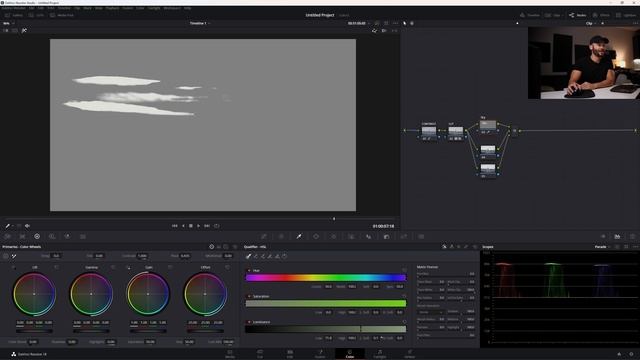Open the Matte Finesse mode dropdown
640x360 pixels.
click(x=430, y=312)
